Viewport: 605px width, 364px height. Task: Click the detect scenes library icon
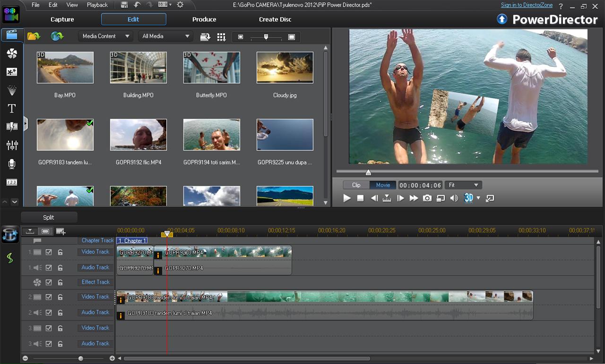tap(205, 37)
